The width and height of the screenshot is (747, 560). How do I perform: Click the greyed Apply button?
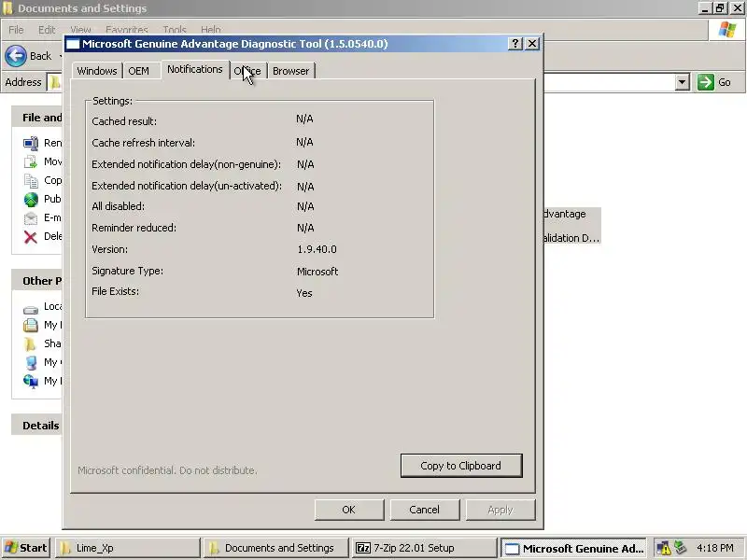click(x=500, y=510)
